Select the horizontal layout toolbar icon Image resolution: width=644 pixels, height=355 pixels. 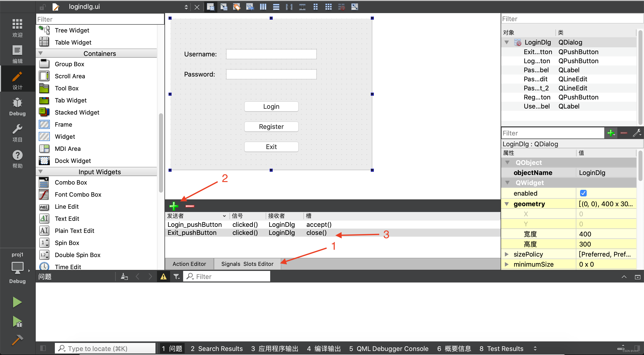263,7
